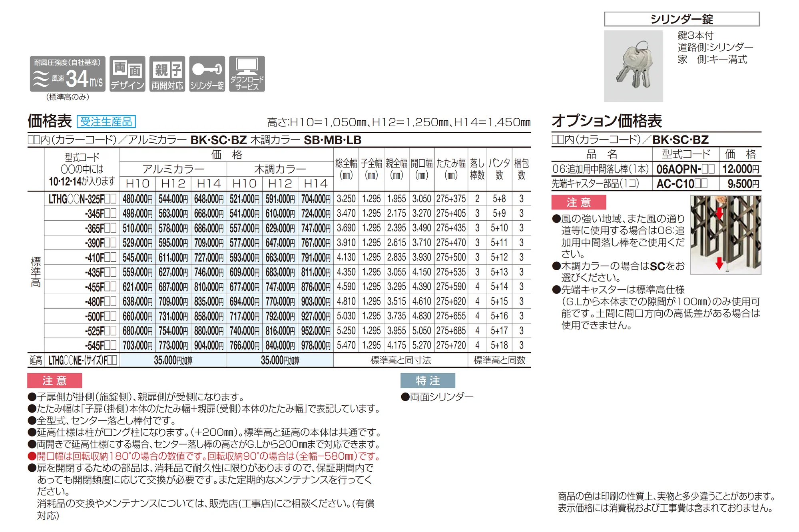Click the 風速34m/s wind pressure icon

coord(68,74)
